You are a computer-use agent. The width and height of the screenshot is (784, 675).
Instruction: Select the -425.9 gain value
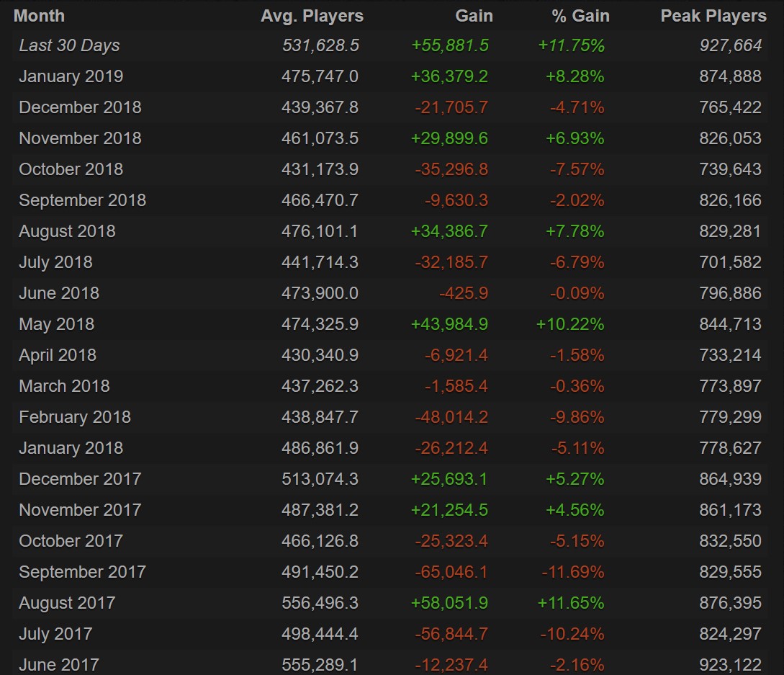[463, 293]
